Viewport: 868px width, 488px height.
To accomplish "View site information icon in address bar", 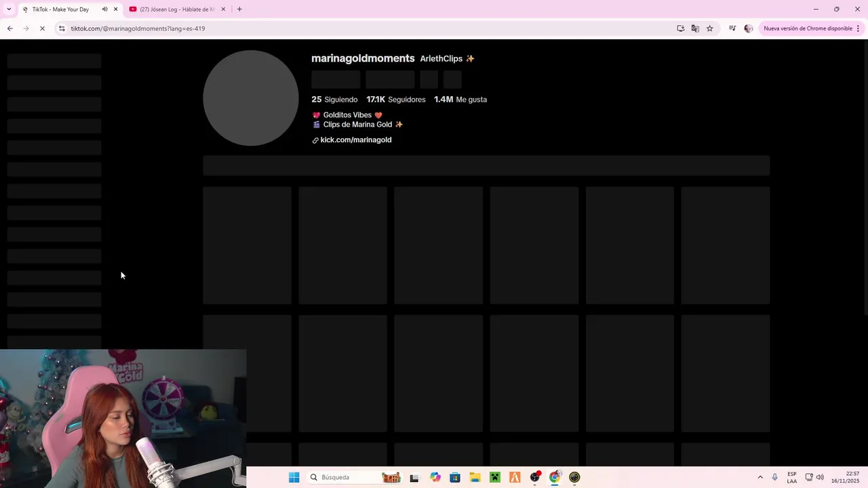I will click(62, 28).
